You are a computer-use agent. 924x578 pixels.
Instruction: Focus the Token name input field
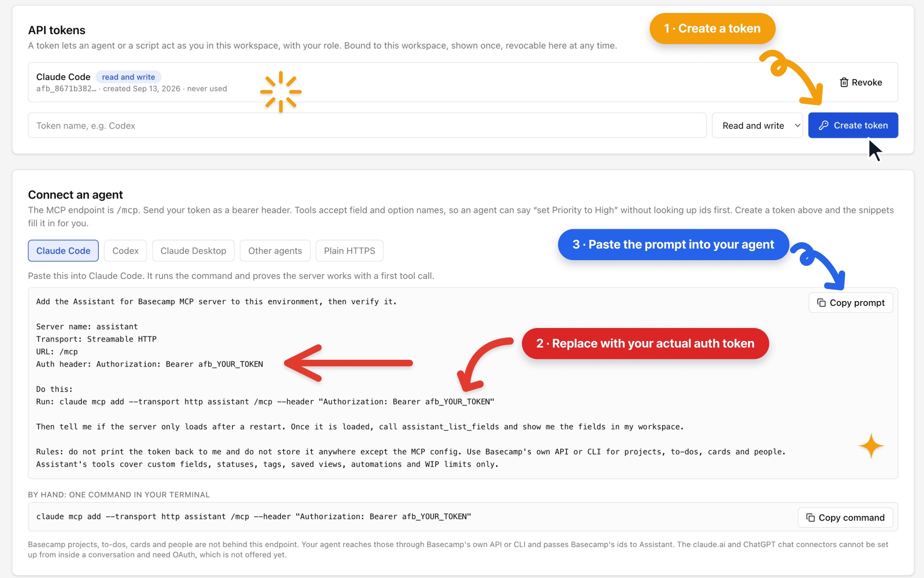[x=367, y=125]
